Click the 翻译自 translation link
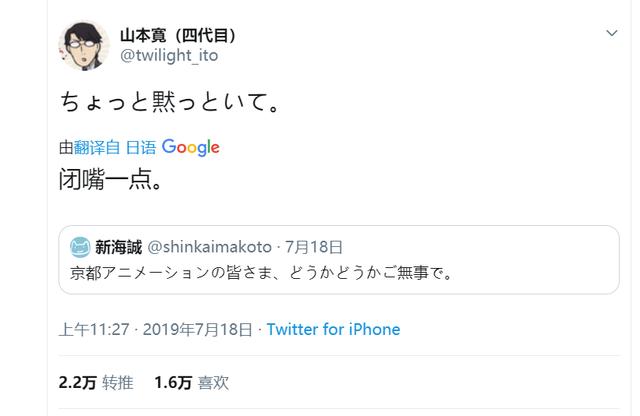 (x=97, y=147)
